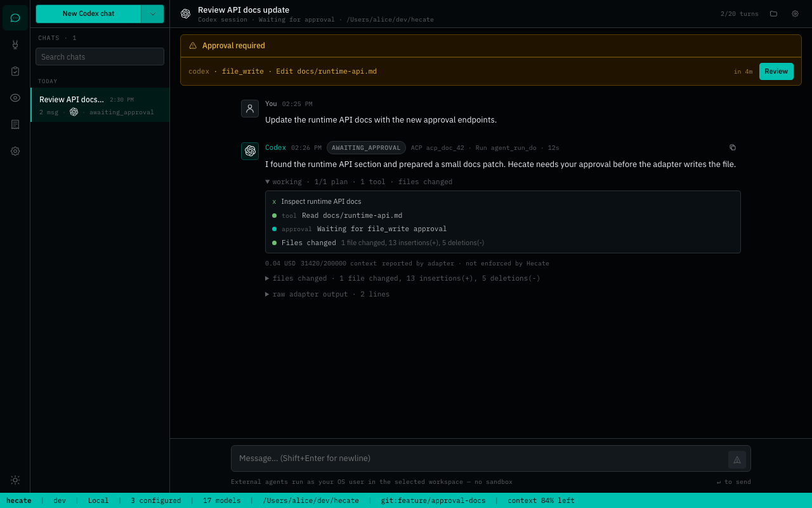Click the Approval required warning icon
The image size is (812, 508).
[193, 46]
